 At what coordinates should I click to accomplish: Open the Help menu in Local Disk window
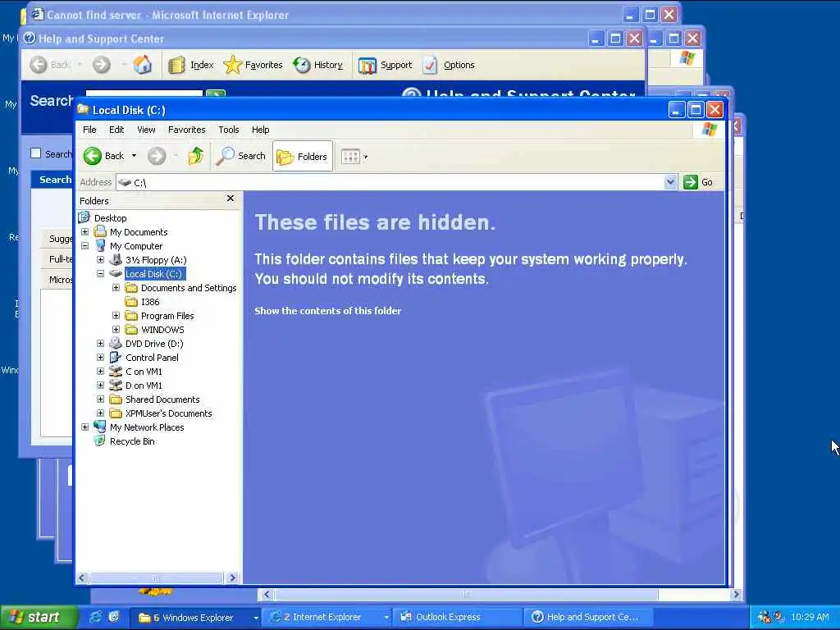pyautogui.click(x=260, y=130)
